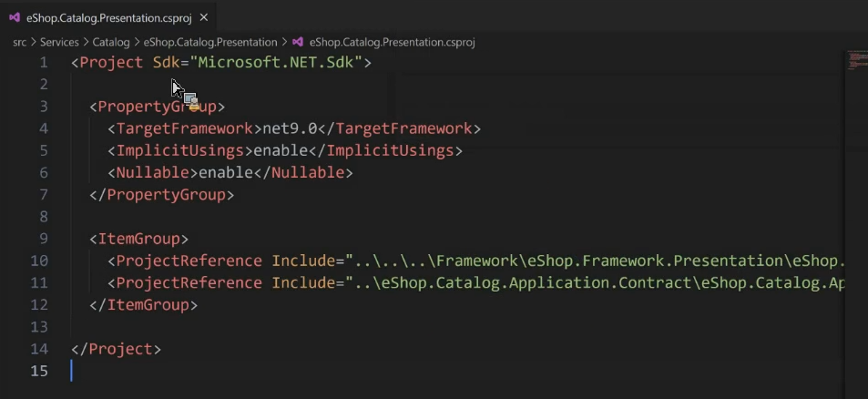Screen dimensions: 868x399
Task: Click the Microsoft.NET.Sdk attribute string
Action: tap(276, 63)
